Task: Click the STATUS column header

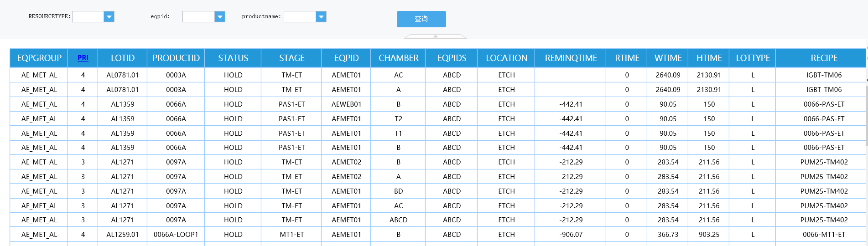Action: (233, 58)
